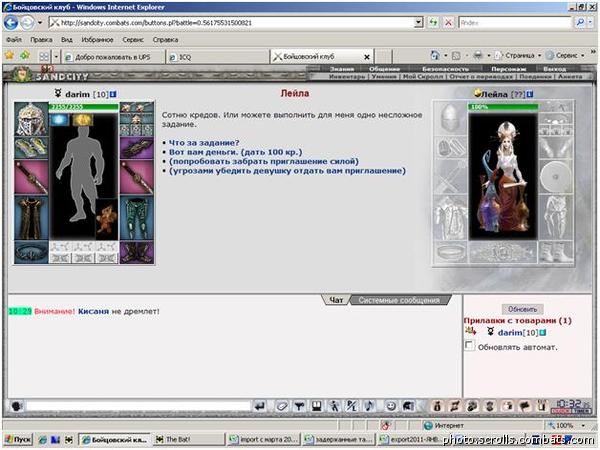
Task: Click the save floppy icon in chat bar
Action: pyautogui.click(x=317, y=406)
